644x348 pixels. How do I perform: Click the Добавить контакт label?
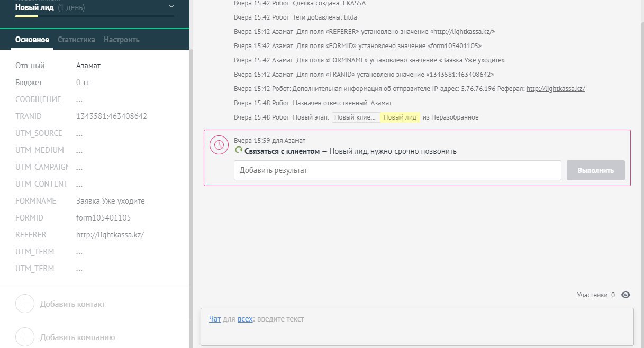click(x=72, y=304)
